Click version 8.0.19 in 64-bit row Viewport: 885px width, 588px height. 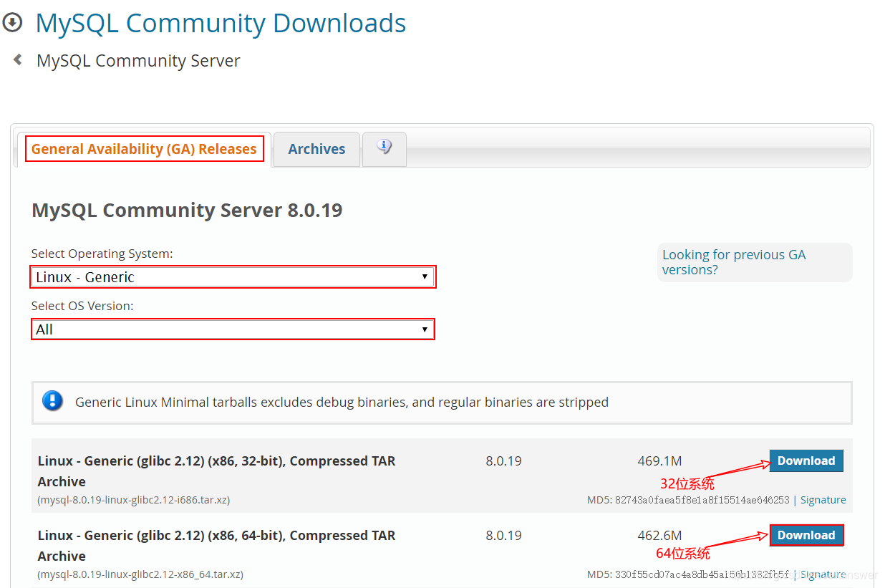503,536
